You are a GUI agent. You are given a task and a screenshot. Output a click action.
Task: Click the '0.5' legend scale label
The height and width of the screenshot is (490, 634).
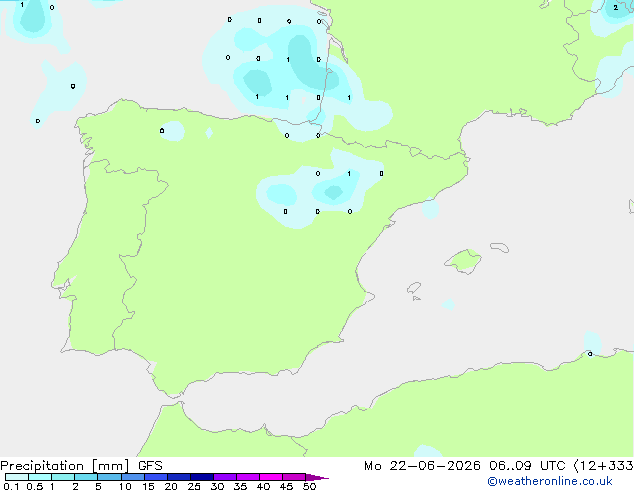coord(34,486)
